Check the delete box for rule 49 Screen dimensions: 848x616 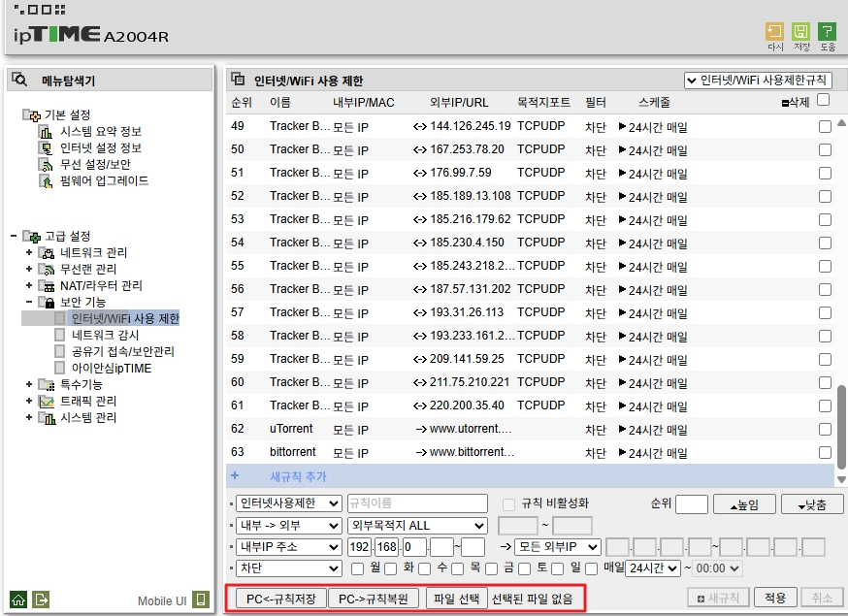pyautogui.click(x=825, y=126)
